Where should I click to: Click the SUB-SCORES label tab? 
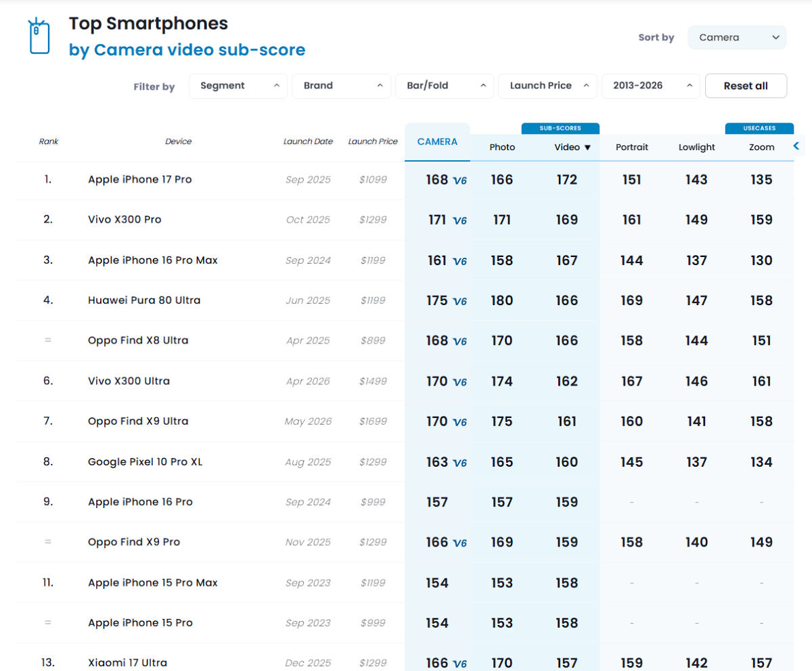coord(560,128)
